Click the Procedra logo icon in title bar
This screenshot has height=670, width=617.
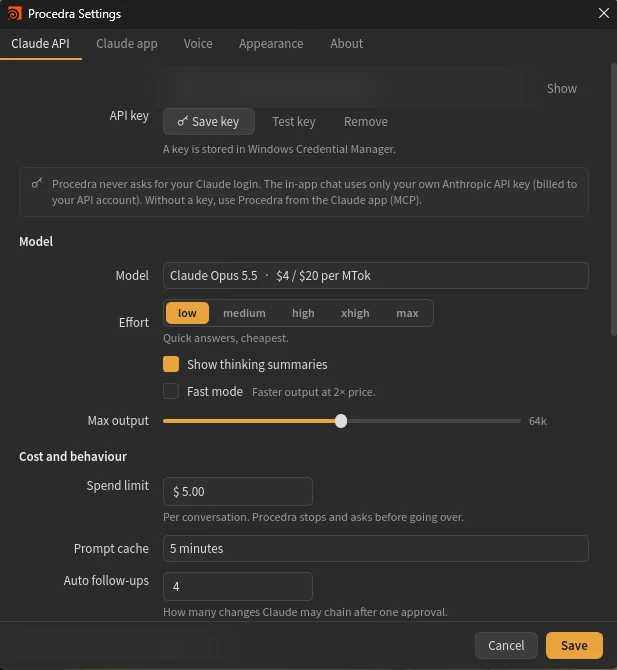14,13
